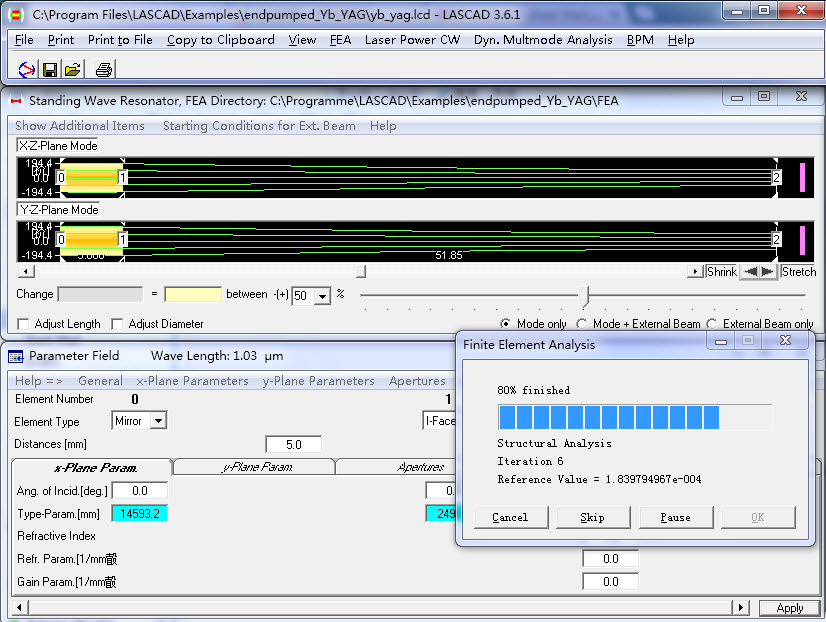Click the Shrink button
The width and height of the screenshot is (826, 622).
click(x=722, y=272)
